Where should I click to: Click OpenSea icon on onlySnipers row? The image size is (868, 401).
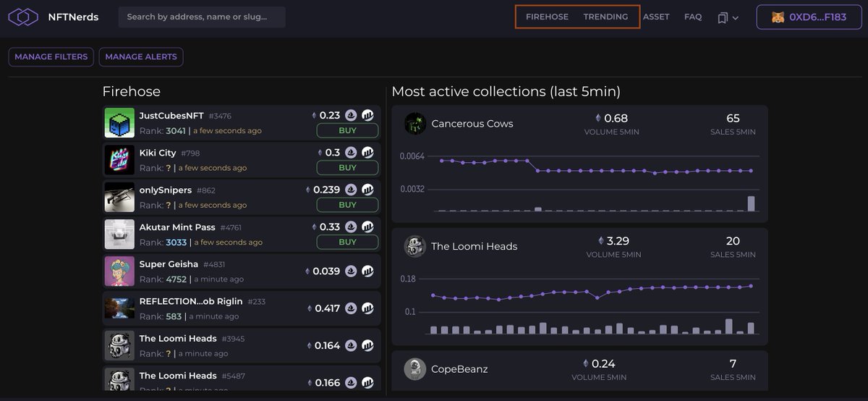tap(351, 190)
